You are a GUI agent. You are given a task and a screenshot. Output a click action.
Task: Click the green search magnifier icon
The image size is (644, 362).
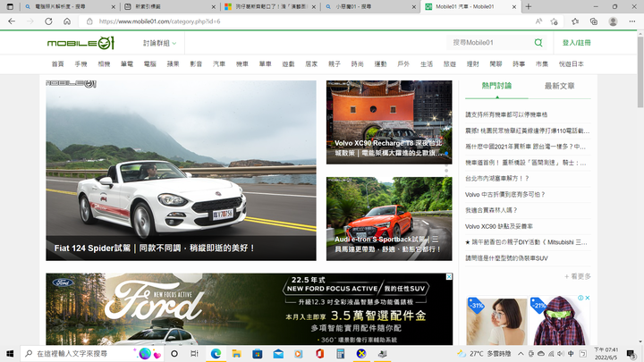coord(538,42)
